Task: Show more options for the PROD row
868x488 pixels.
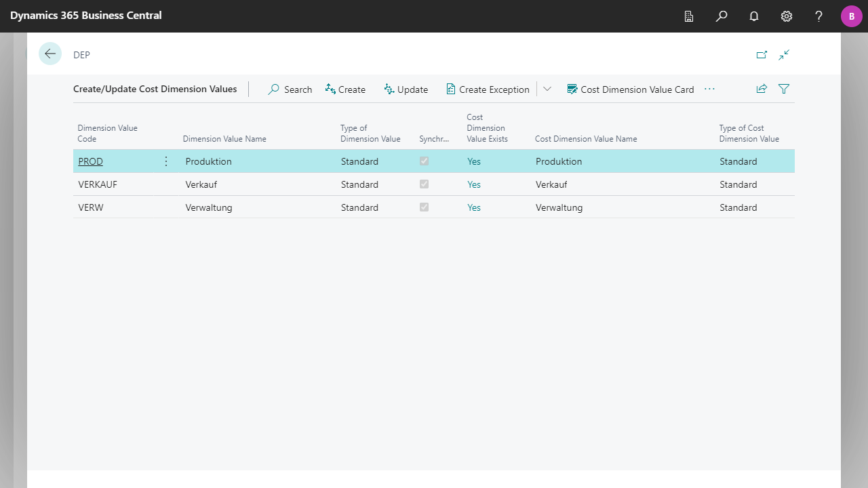Action: tap(166, 161)
